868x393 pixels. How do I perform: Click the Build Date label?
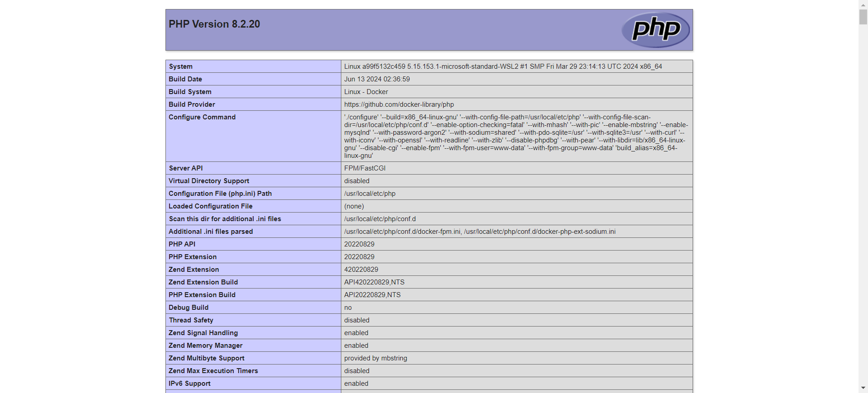(185, 79)
